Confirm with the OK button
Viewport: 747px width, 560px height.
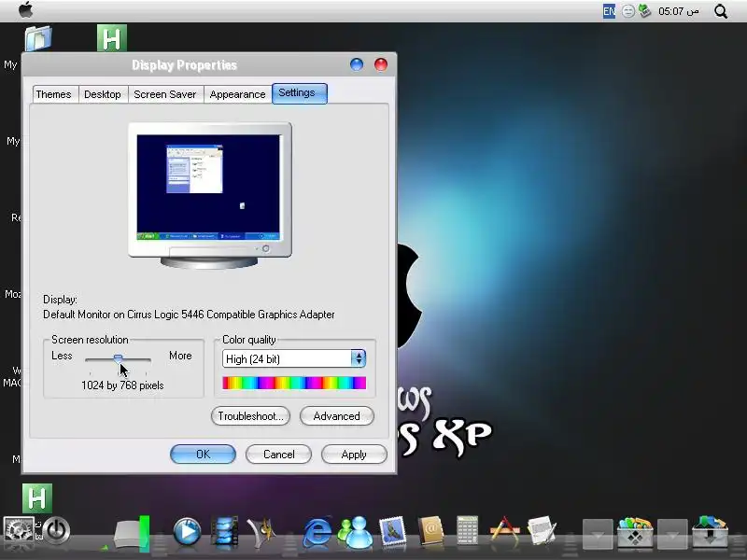click(x=203, y=454)
